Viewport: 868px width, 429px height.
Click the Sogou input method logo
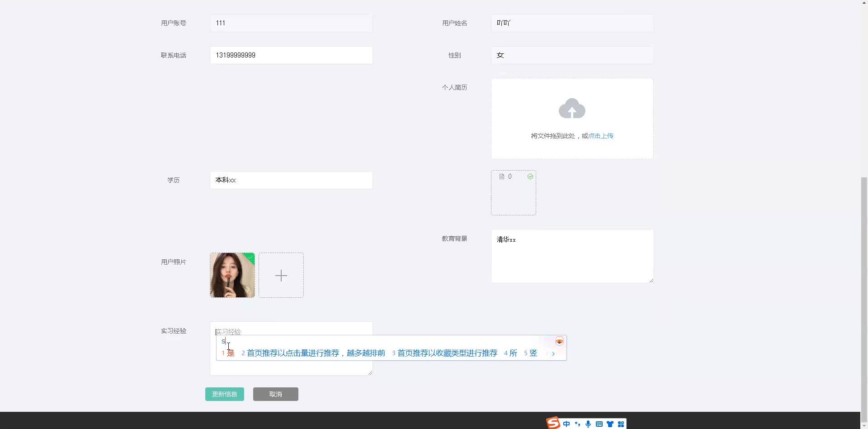coord(553,423)
